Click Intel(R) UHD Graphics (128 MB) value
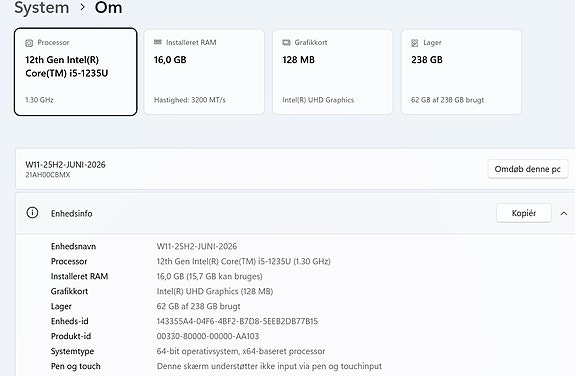 (215, 292)
